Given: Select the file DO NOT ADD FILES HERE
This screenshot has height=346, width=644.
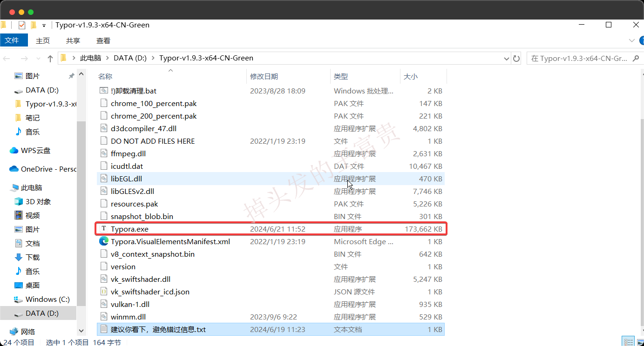Looking at the screenshot, I should pyautogui.click(x=271, y=141).
